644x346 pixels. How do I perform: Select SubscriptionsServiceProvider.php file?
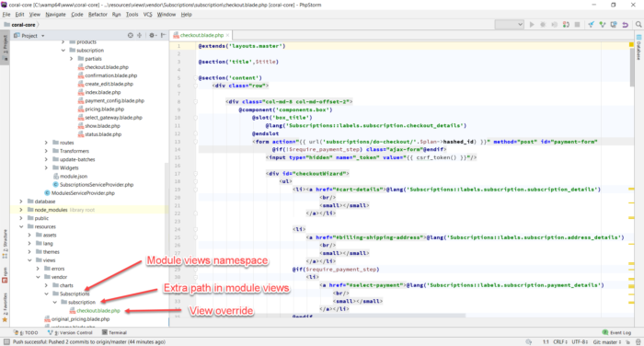pos(93,185)
